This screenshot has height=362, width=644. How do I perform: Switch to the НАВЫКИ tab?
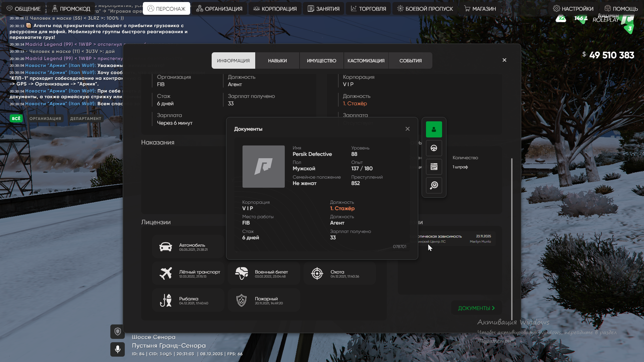coord(277,61)
